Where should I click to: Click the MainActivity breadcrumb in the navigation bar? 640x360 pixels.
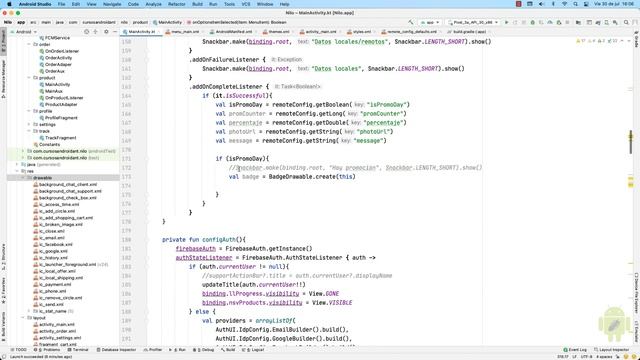pyautogui.click(x=167, y=22)
